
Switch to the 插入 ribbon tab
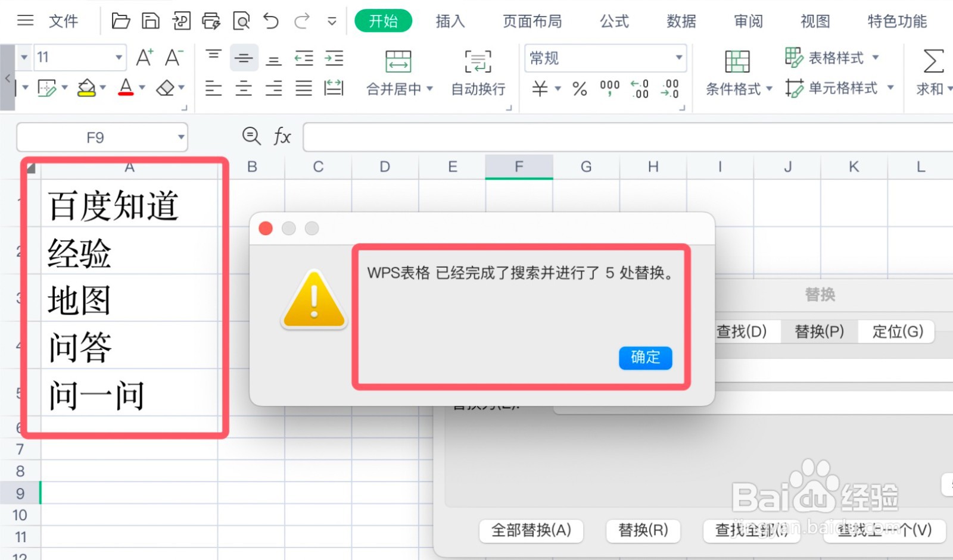(450, 21)
